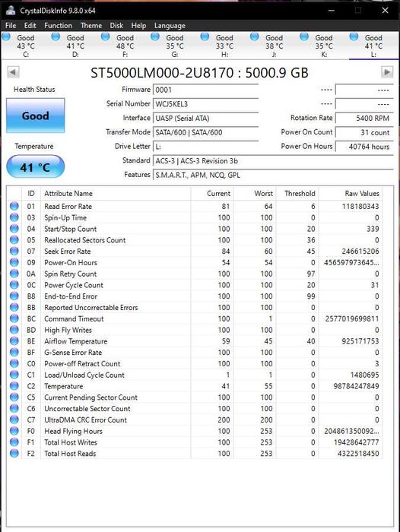This screenshot has width=400, height=532.
Task: Click status icon of Head Flying Hours
Action: coord(14,430)
